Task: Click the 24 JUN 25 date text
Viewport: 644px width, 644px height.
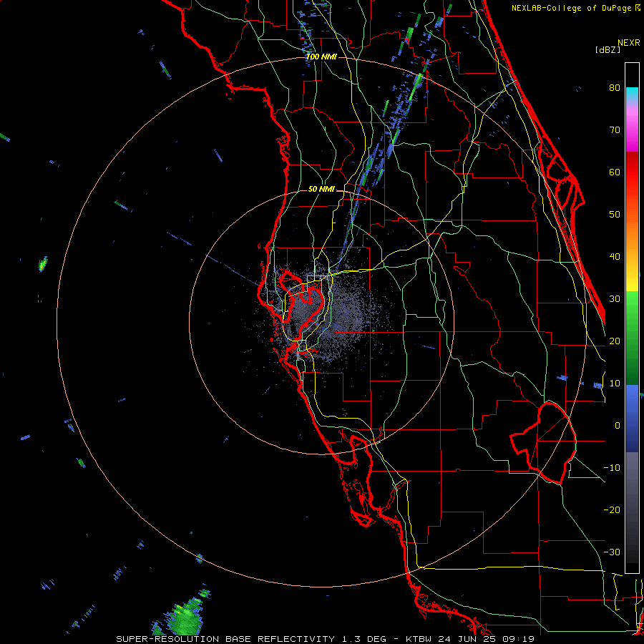Action: [468, 639]
